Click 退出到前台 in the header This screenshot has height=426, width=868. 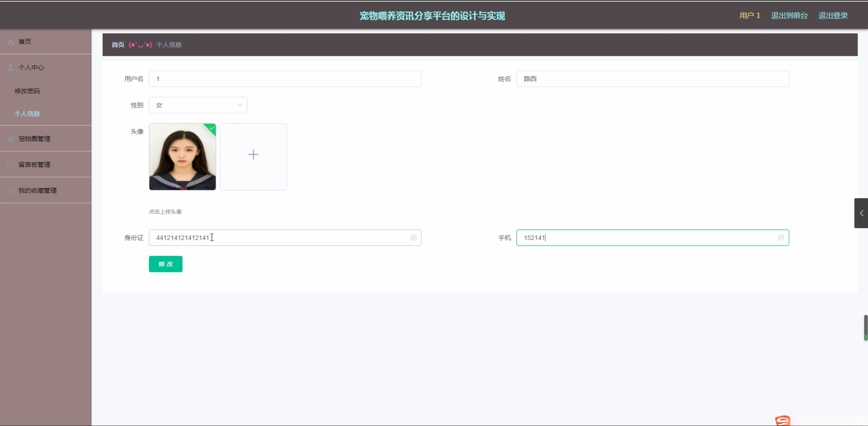(789, 16)
